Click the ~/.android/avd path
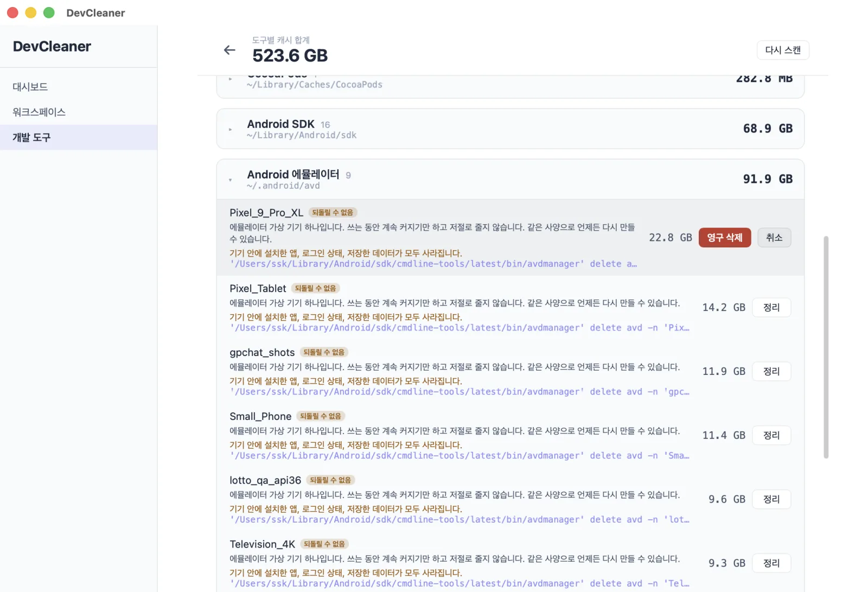Screen dimensions: 868x592 [x=283, y=186]
